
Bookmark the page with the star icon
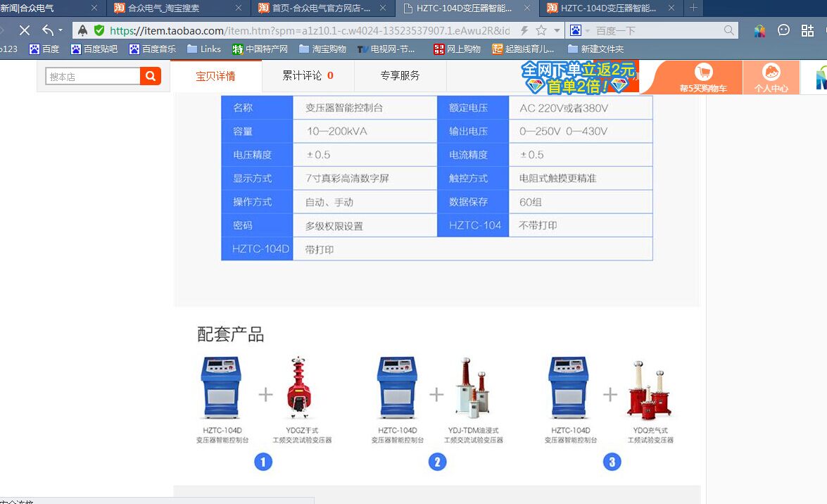point(541,30)
